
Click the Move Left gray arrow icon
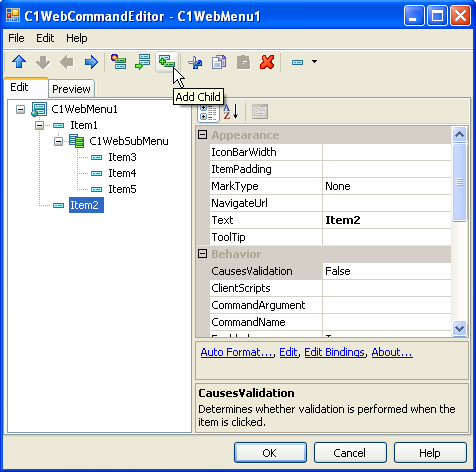[x=67, y=62]
